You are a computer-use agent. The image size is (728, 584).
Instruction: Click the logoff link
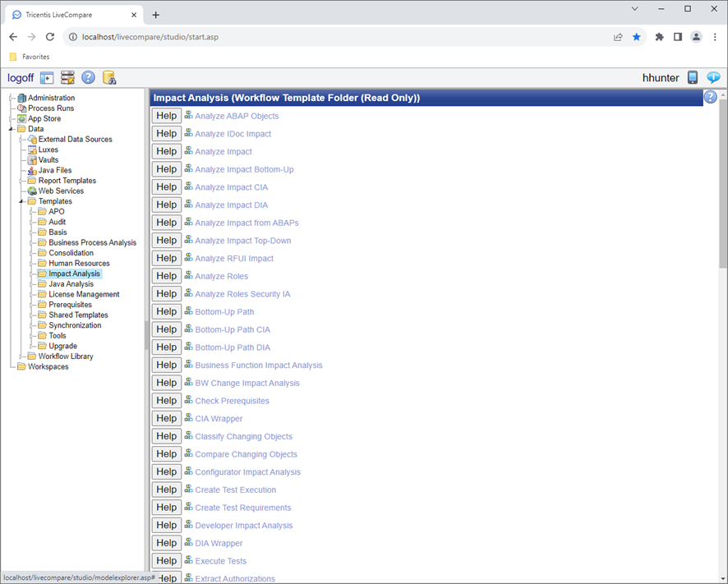21,78
